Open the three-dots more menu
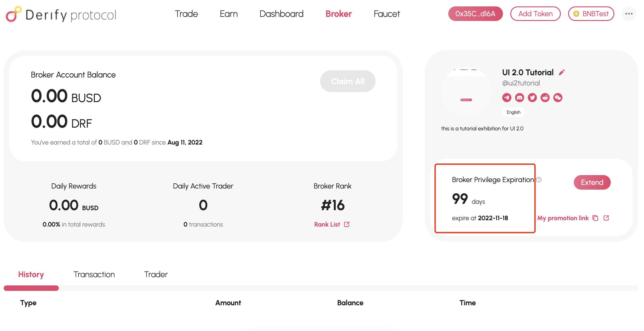Screen dimensions: 644x331 click(629, 14)
